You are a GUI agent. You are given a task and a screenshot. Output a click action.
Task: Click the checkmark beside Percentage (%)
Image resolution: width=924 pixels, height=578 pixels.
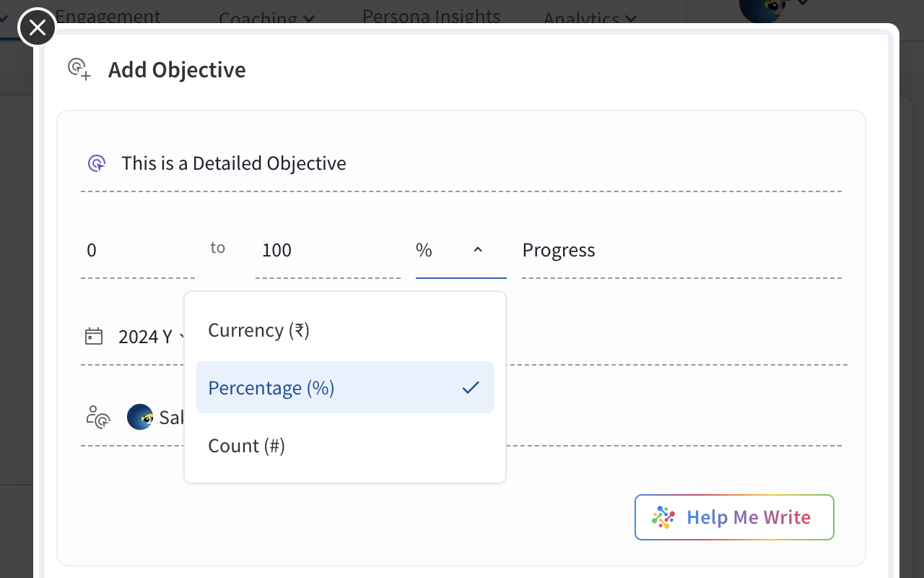coord(471,388)
